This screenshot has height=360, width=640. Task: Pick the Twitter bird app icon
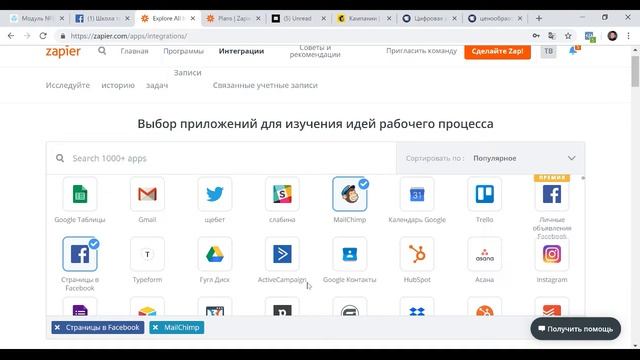tap(215, 194)
